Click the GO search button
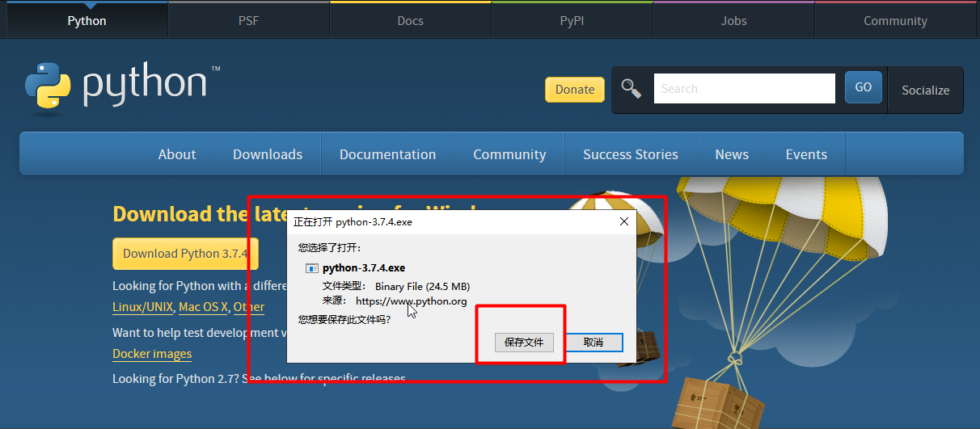The image size is (980, 429). 864,87
